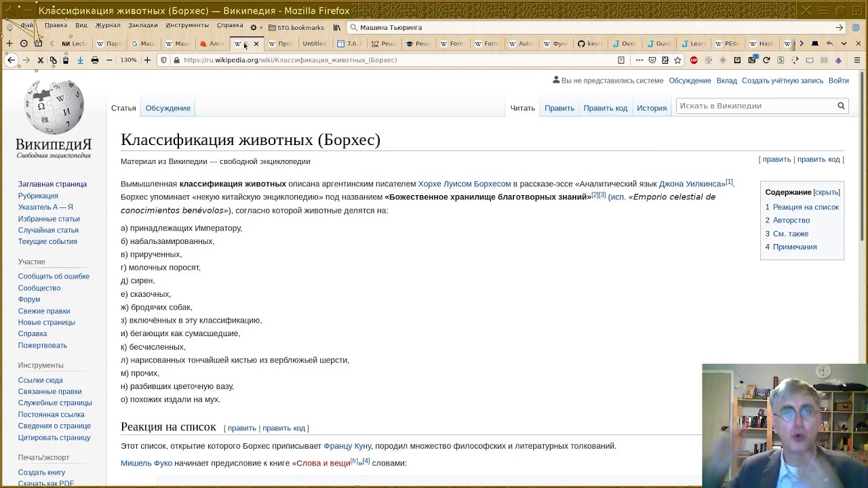Zoom in with the plus beside 130%
The image size is (868, 488).
[x=147, y=60]
